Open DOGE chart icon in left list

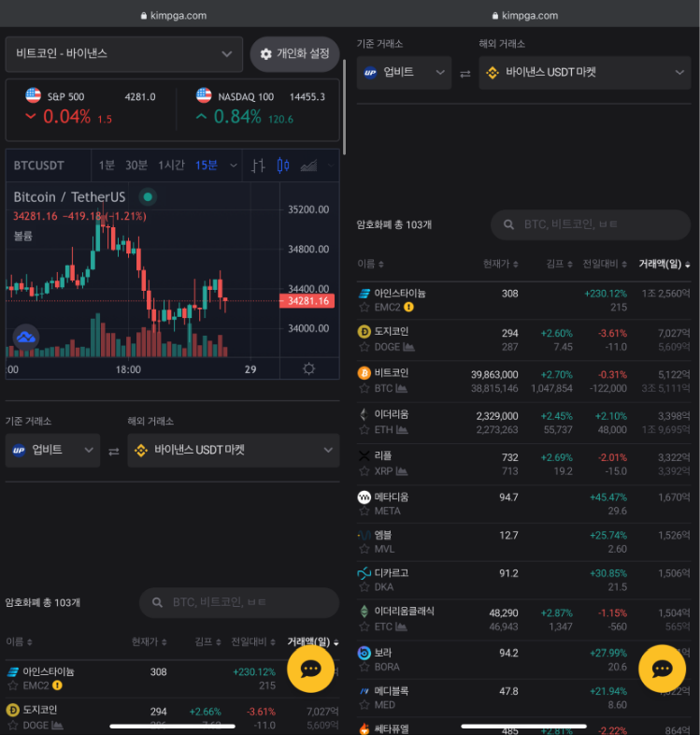point(57,725)
